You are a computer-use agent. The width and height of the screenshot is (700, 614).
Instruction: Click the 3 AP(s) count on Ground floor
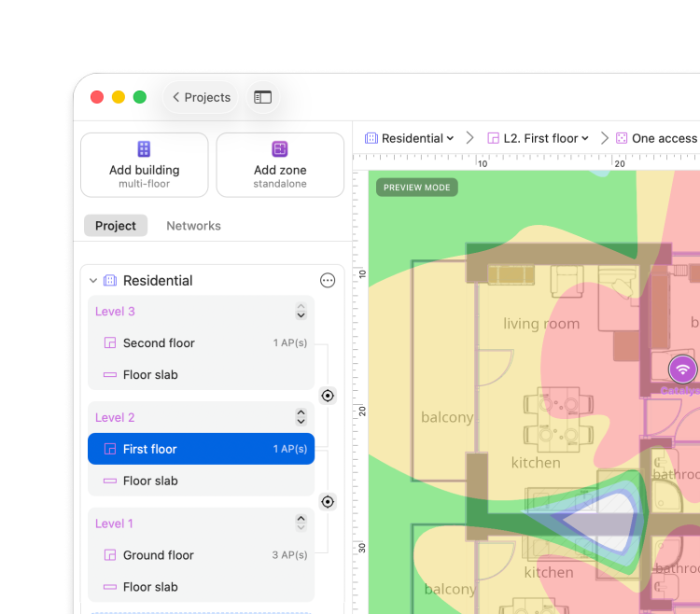[x=289, y=555]
